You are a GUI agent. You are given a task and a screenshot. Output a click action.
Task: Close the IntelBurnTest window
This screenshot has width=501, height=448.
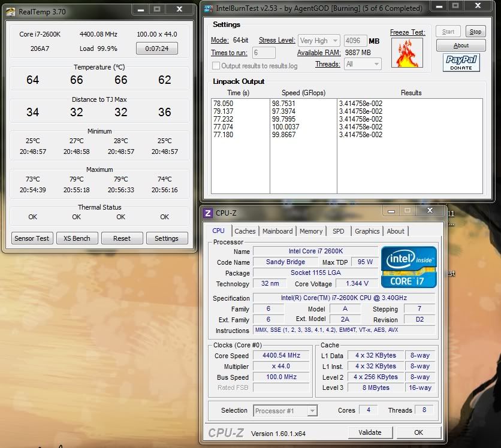click(478, 5)
